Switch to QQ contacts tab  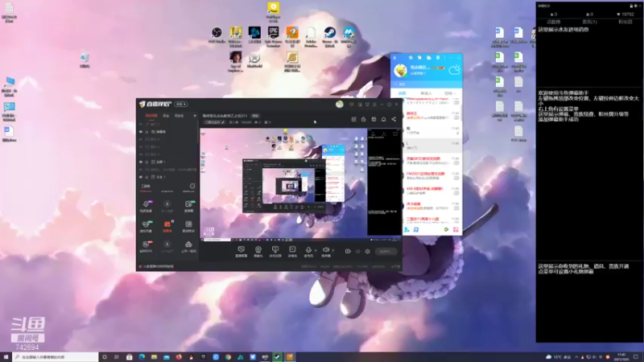click(x=427, y=93)
